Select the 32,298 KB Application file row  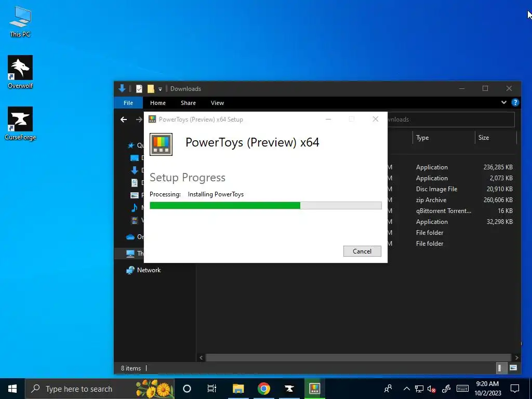[x=451, y=221]
